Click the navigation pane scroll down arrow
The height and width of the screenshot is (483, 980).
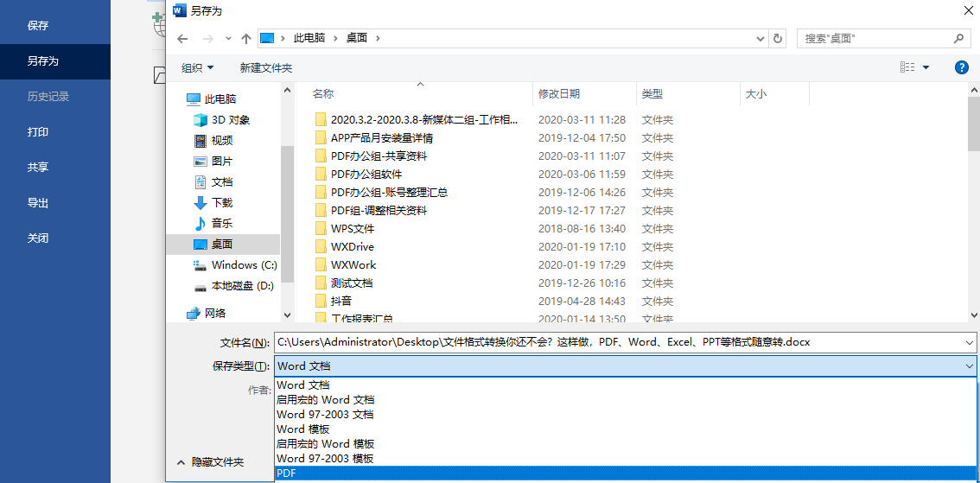click(x=288, y=315)
